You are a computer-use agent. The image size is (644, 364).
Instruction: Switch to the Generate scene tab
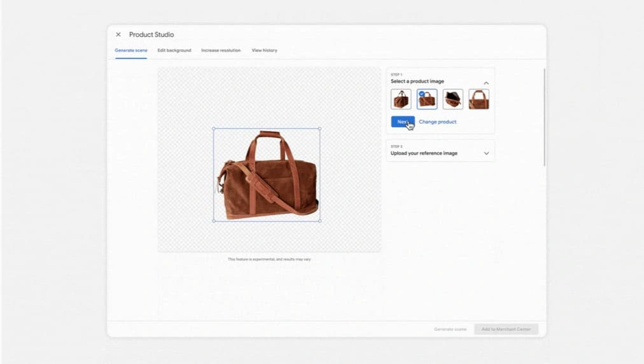[x=131, y=50]
